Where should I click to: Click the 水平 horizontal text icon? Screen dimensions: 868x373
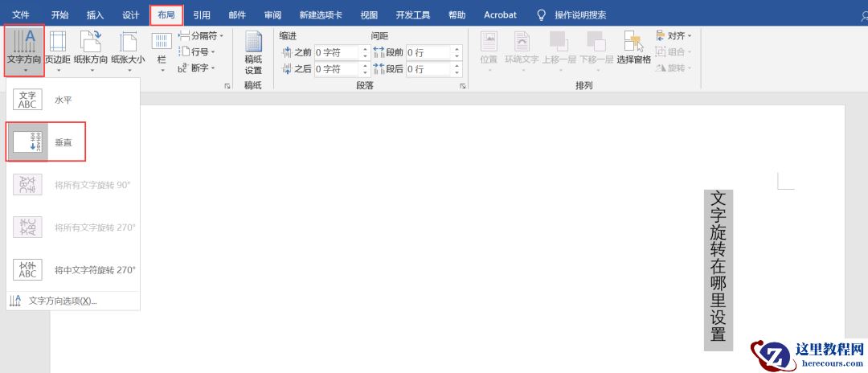pos(27,100)
